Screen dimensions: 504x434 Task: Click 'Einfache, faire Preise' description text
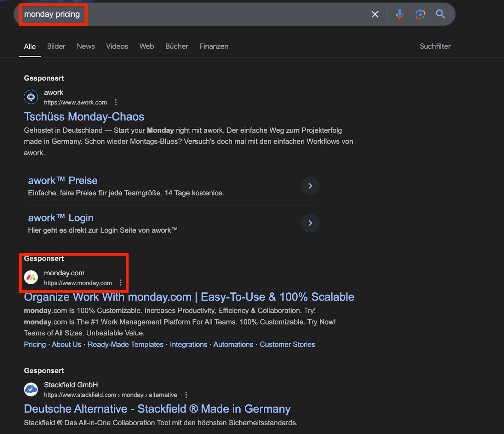click(x=126, y=193)
